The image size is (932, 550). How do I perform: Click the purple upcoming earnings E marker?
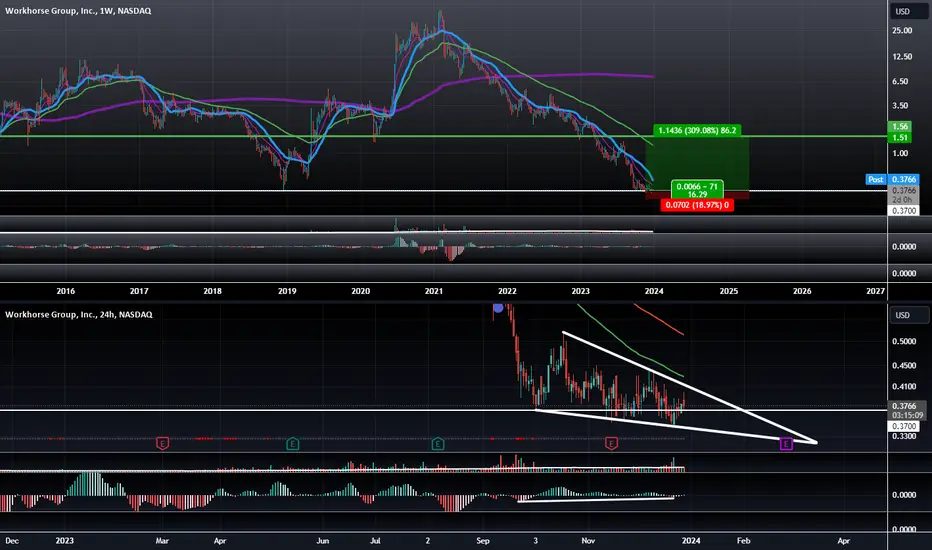tap(786, 444)
